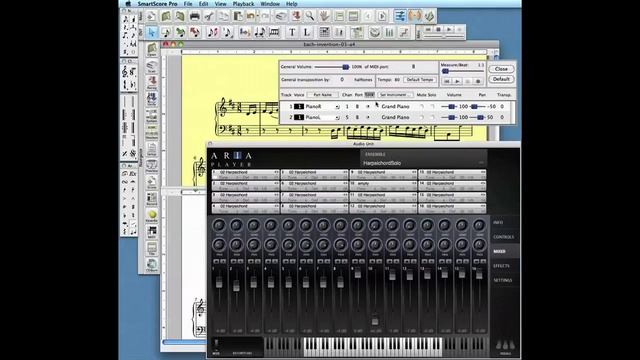This screenshot has width=640, height=360.
Task: Click the document page view icon in top toolbar
Action: [x=339, y=16]
